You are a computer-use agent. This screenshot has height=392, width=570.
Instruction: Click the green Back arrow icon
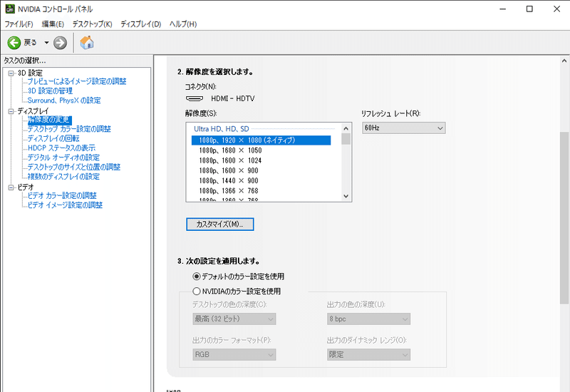pos(14,43)
